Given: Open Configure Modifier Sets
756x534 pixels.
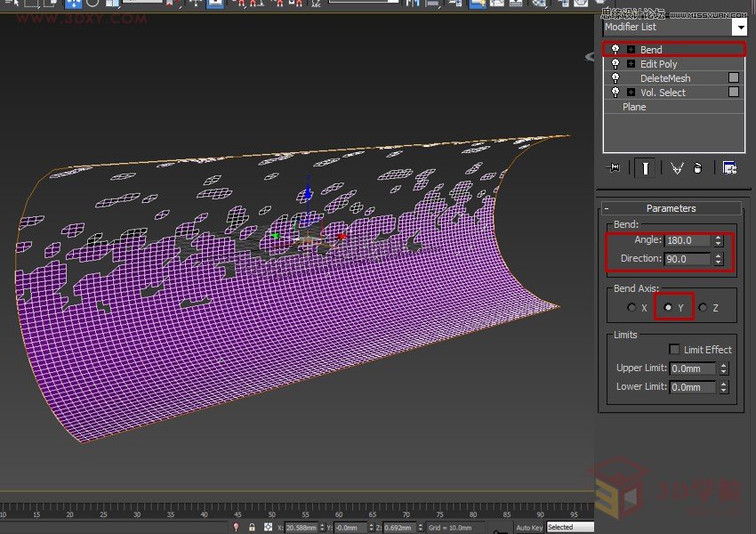Looking at the screenshot, I should [x=731, y=167].
